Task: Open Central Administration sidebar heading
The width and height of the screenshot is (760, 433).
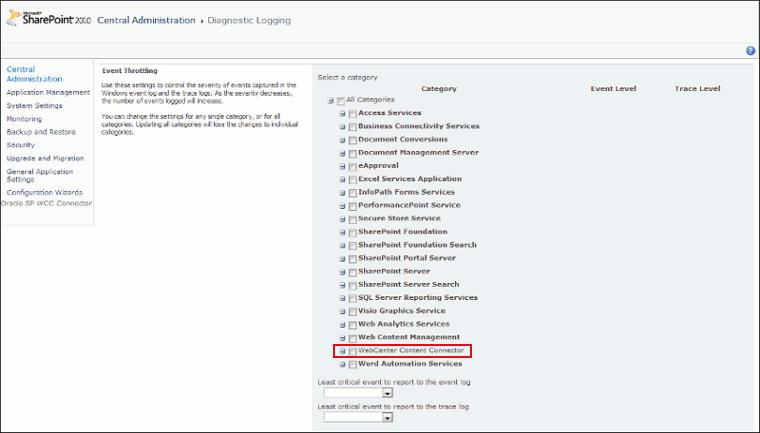Action: pyautogui.click(x=34, y=74)
